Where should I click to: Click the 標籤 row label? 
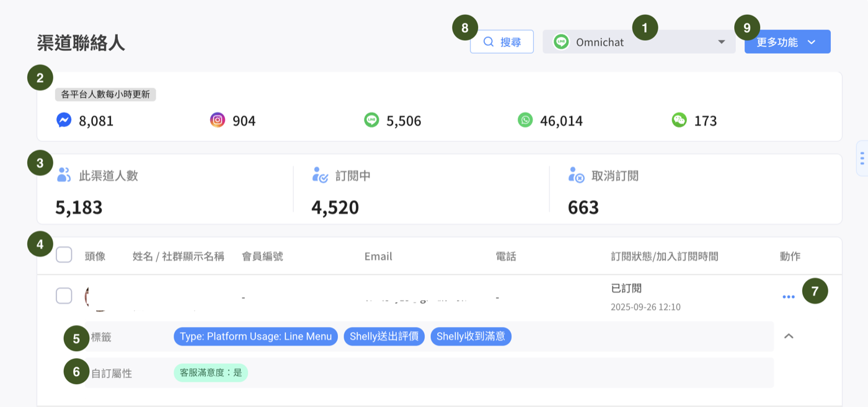pos(102,337)
